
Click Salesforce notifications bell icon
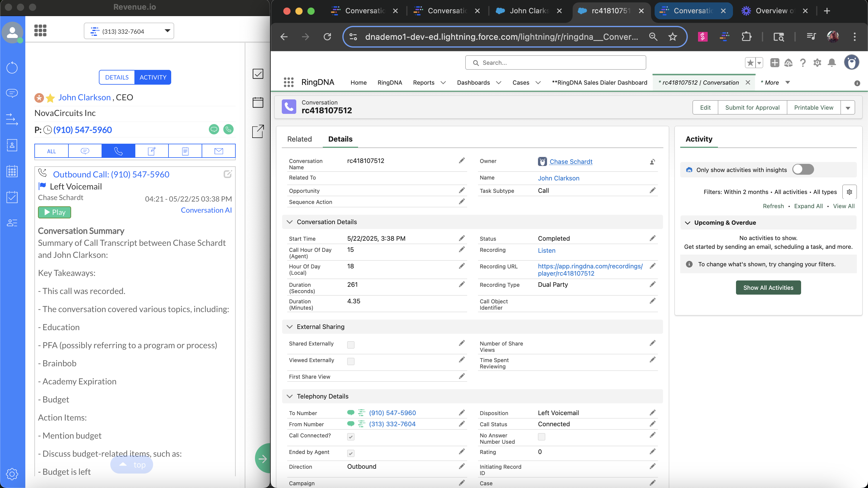[832, 63]
